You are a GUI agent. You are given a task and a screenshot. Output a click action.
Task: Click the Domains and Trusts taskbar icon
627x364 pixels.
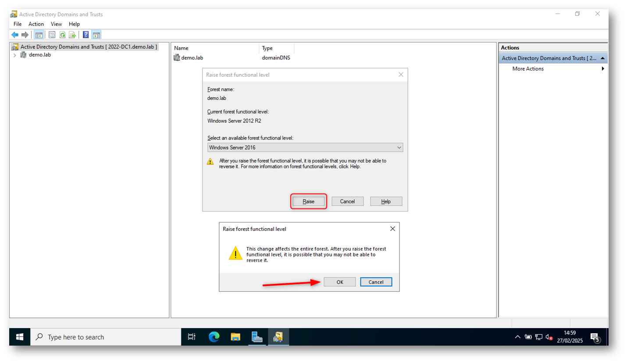278,337
